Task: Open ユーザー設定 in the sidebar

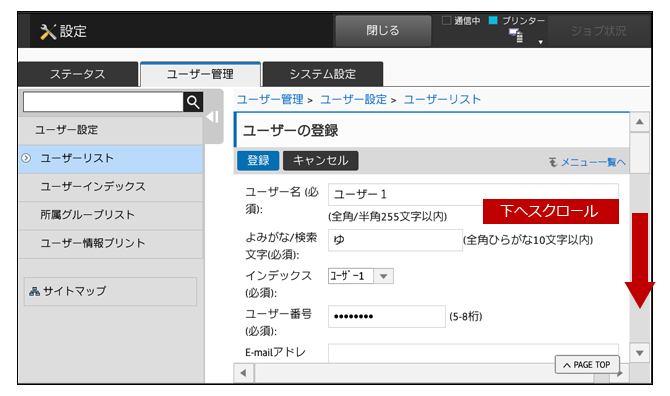Action: coord(111,130)
